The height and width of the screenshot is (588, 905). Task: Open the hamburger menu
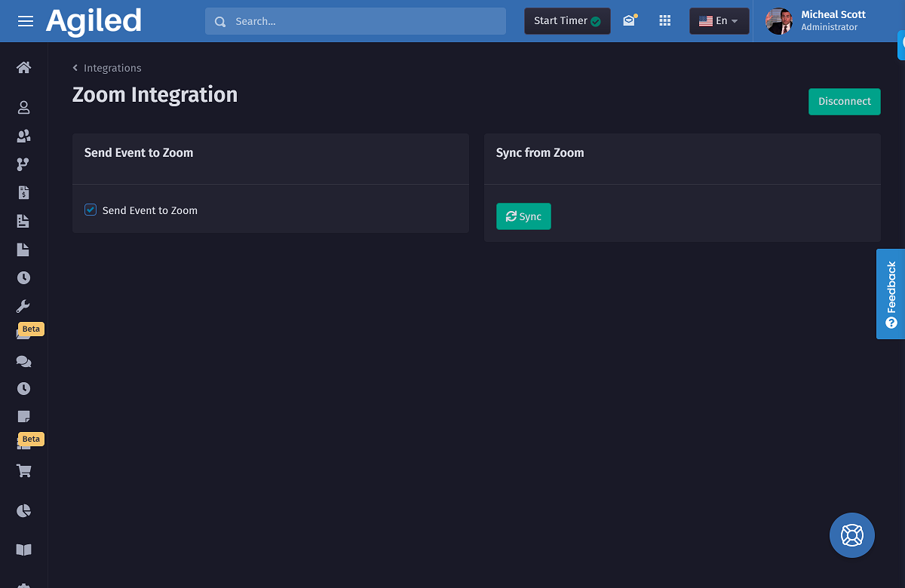pos(26,21)
